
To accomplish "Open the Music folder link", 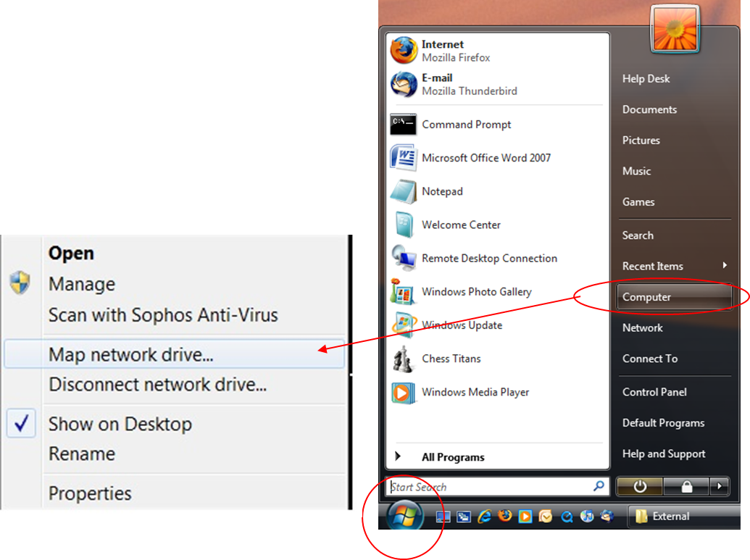I will coord(637,171).
